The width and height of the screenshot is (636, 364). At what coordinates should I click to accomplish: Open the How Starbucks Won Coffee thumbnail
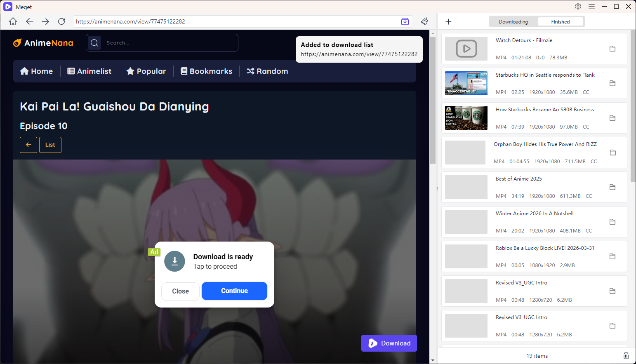(466, 118)
